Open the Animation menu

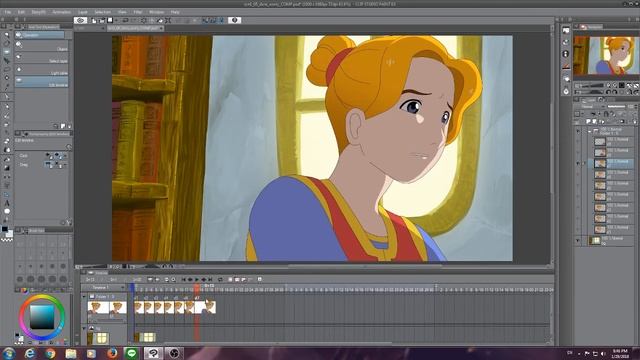(x=62, y=12)
